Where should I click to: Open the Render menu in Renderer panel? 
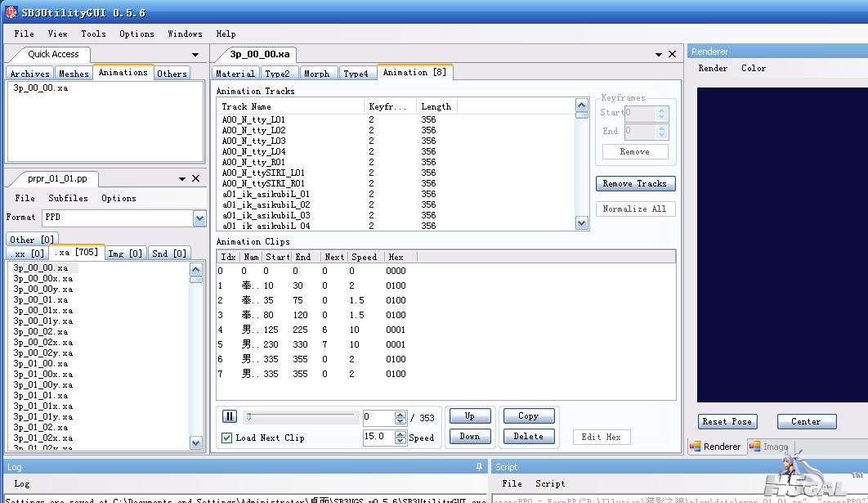pos(713,68)
